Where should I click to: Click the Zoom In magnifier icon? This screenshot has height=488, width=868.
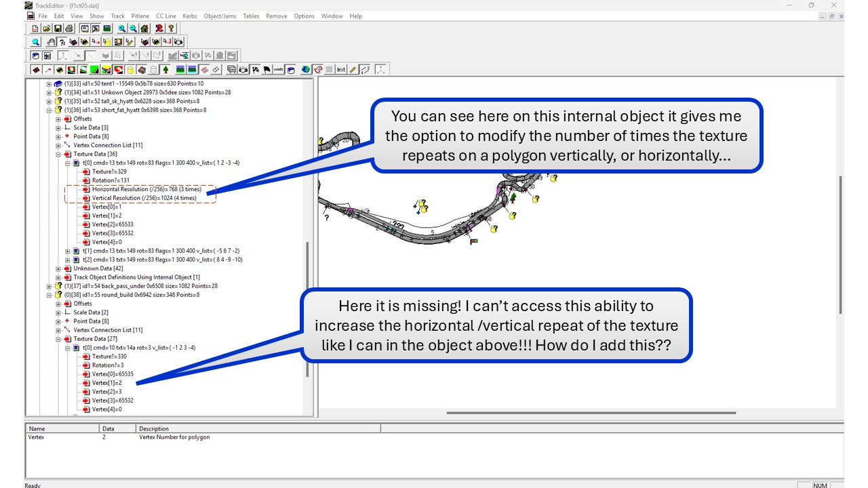(121, 28)
